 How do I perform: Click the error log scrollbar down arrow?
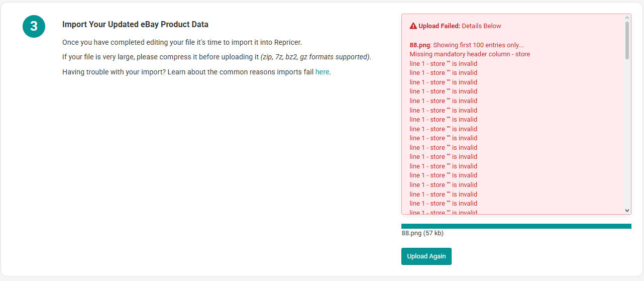point(627,211)
